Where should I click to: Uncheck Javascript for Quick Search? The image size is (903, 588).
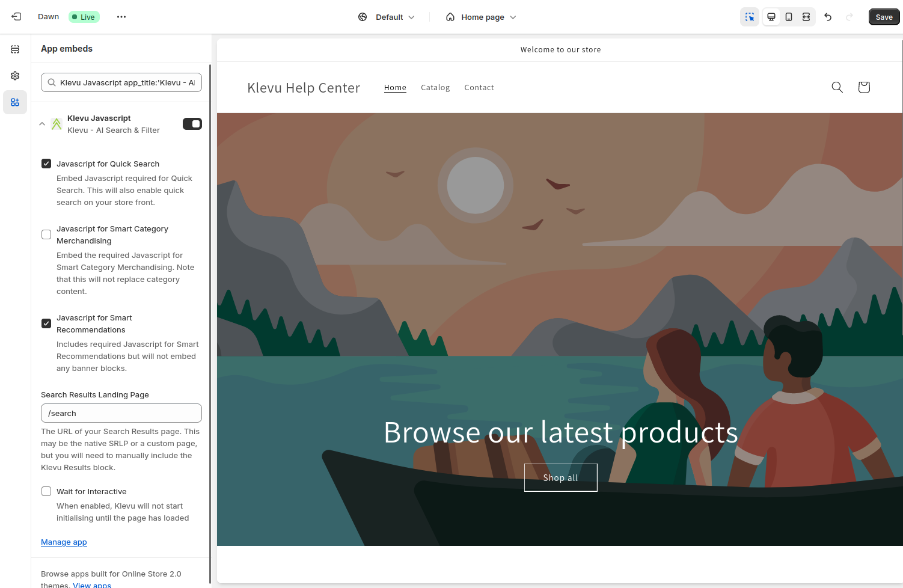pyautogui.click(x=46, y=164)
